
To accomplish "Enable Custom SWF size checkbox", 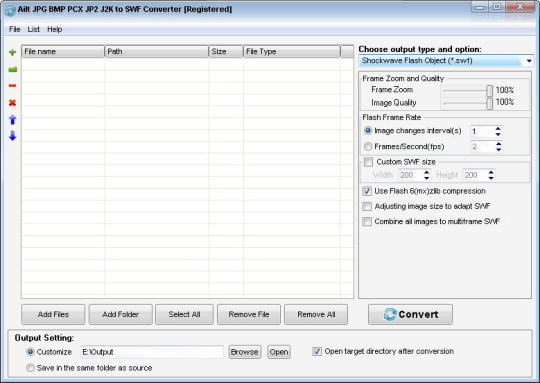I will [x=368, y=162].
